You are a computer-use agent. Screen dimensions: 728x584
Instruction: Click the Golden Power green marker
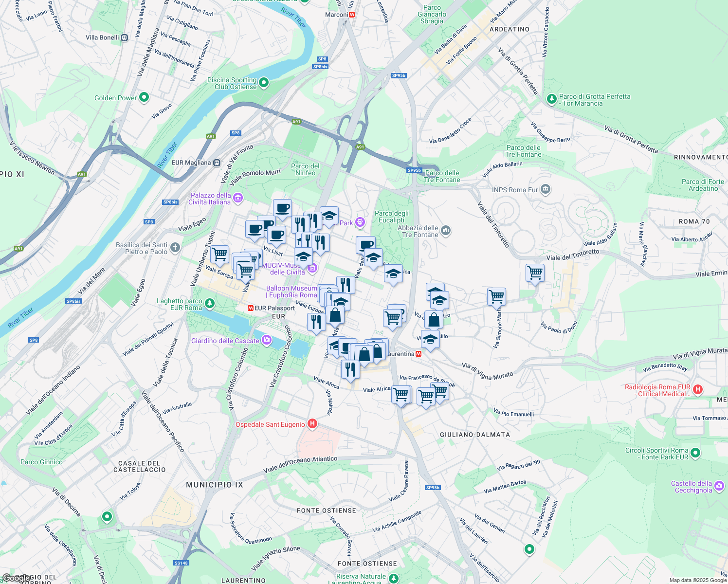point(144,98)
